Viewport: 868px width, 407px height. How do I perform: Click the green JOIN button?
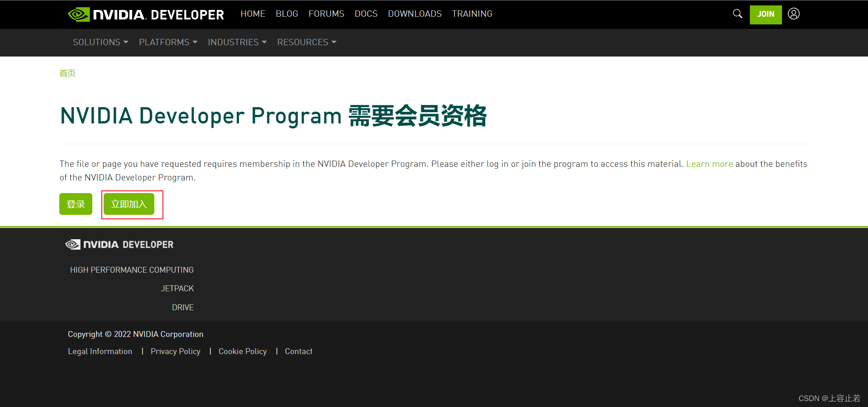[x=765, y=14]
